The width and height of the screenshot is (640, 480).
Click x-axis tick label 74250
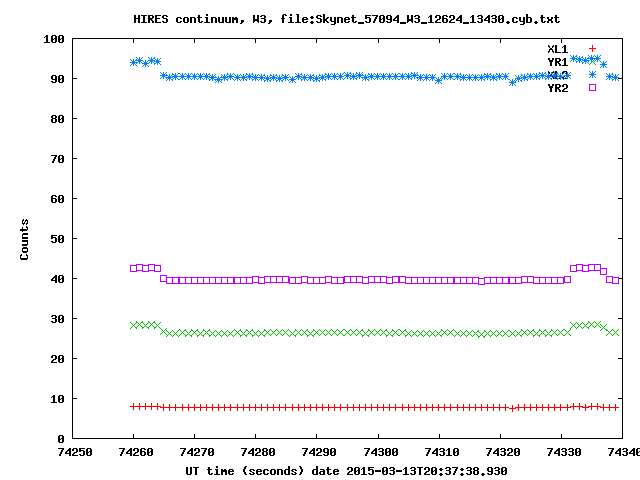(x=75, y=452)
